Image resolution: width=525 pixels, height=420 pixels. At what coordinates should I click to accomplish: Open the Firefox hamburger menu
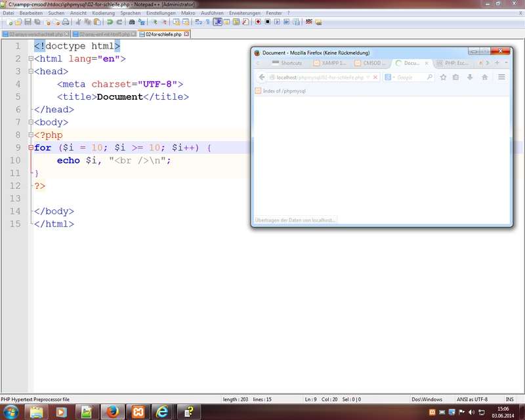click(x=502, y=77)
